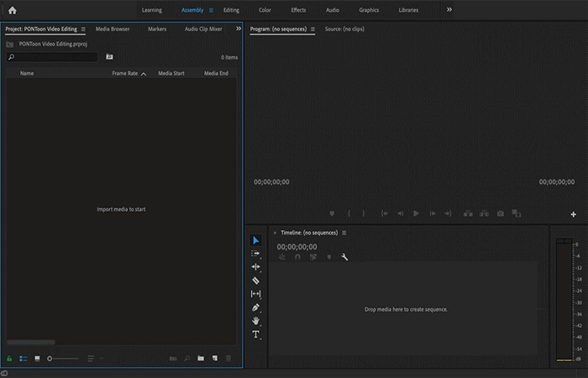Step back one frame
The width and height of the screenshot is (588, 378).
click(400, 213)
